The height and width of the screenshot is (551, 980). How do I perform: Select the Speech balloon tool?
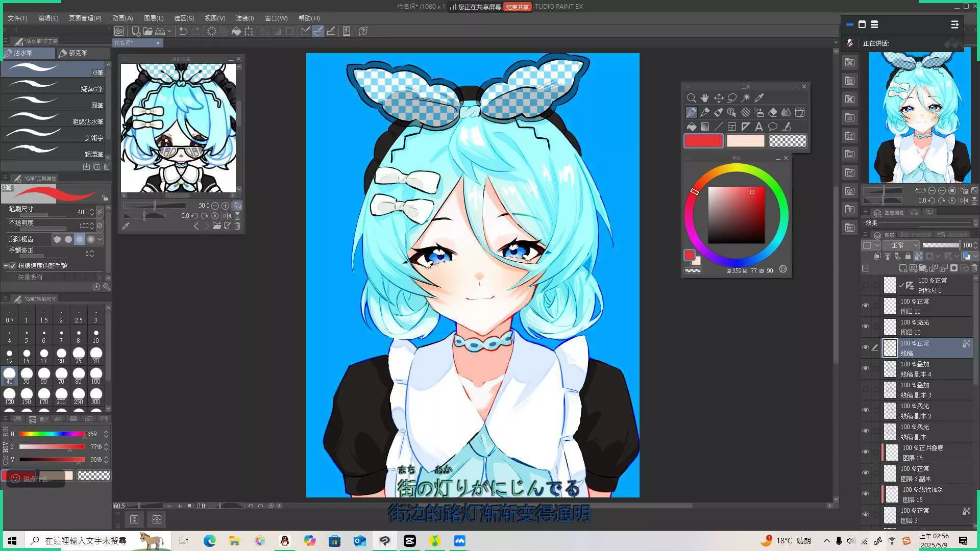click(773, 127)
